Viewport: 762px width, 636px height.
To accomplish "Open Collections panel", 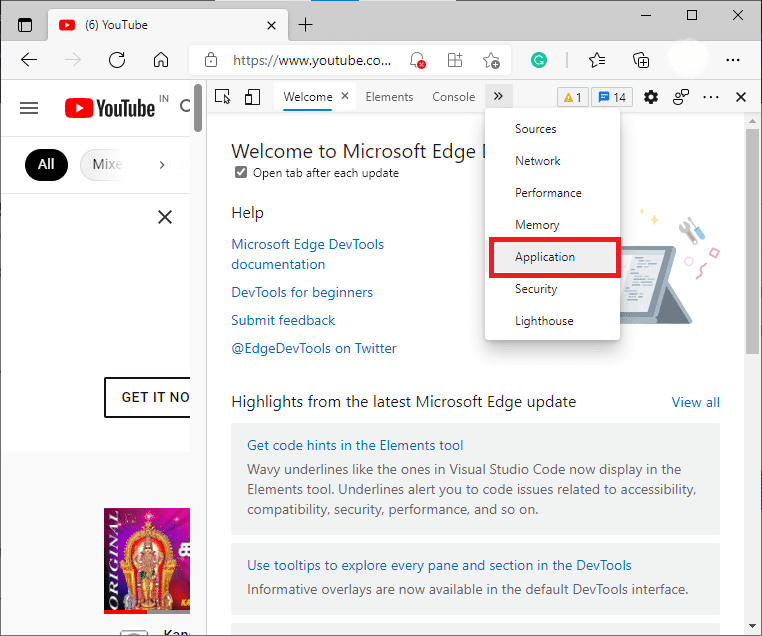I will pos(641,60).
